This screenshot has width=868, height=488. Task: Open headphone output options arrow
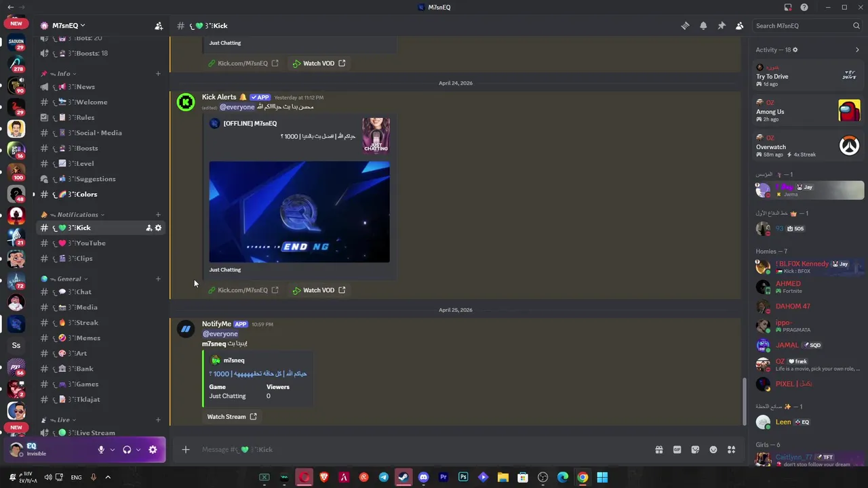(138, 449)
